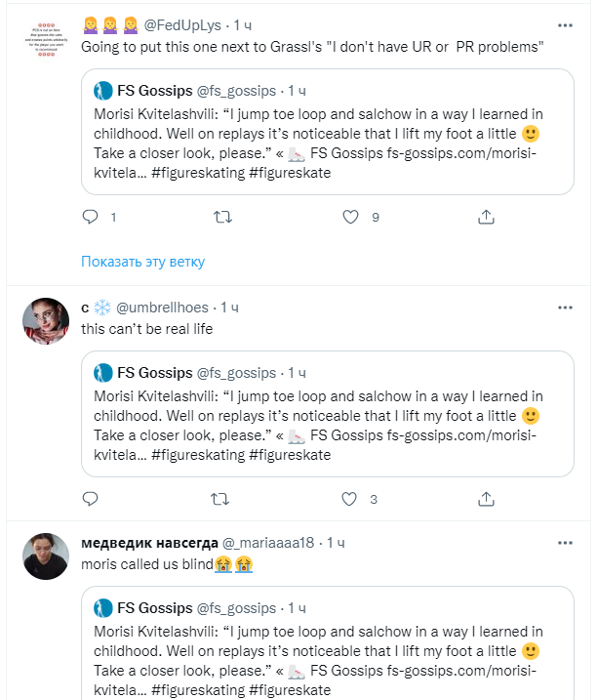The image size is (597, 700).
Task: Click the 'Показать эту ветку' link
Action: click(x=142, y=262)
